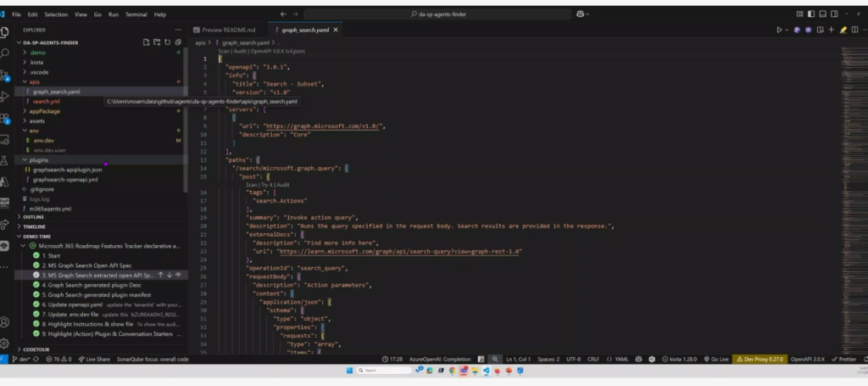Click dev branch indicator in status bar
Image resolution: width=868 pixels, height=386 pixels.
[21, 359]
